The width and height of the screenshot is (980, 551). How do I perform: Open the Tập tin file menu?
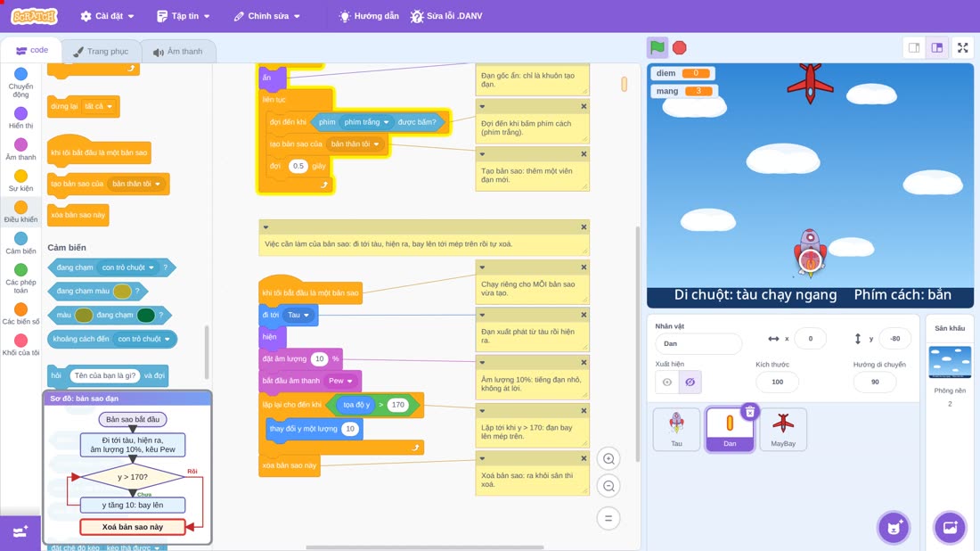pos(184,16)
